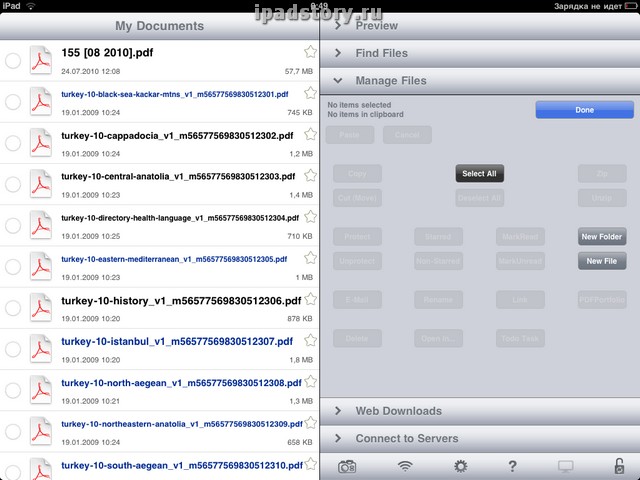Tap the padlock icon in bottom toolbar
Viewport: 640px width, 480px height.
pos(619,466)
